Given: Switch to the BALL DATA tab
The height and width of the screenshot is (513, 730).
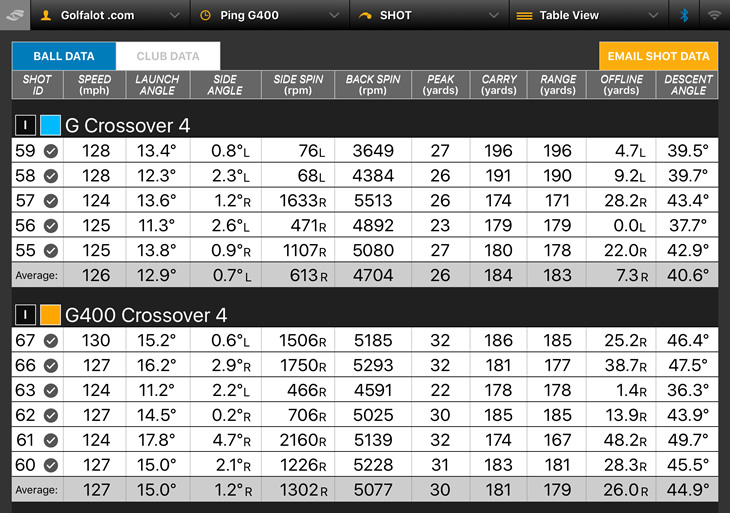Looking at the screenshot, I should (x=64, y=56).
